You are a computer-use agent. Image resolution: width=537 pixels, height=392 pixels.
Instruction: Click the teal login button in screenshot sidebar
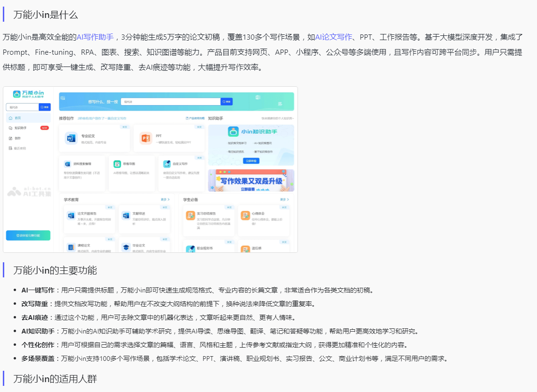click(28, 235)
